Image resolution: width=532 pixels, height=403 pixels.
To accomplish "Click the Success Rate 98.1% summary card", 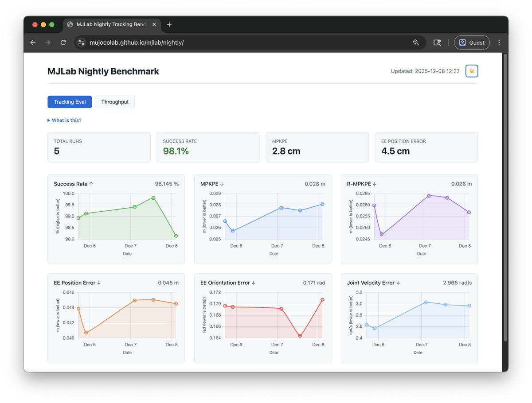I will pyautogui.click(x=208, y=147).
